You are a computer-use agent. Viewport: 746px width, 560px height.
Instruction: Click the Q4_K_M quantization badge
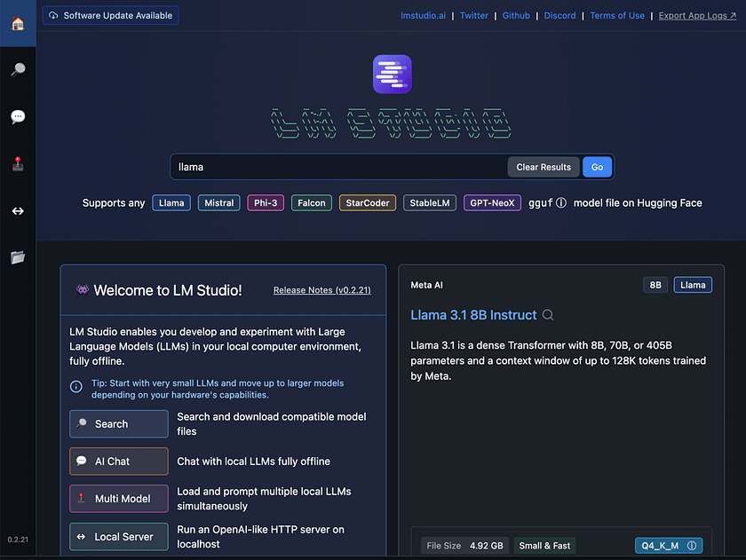[x=669, y=546]
